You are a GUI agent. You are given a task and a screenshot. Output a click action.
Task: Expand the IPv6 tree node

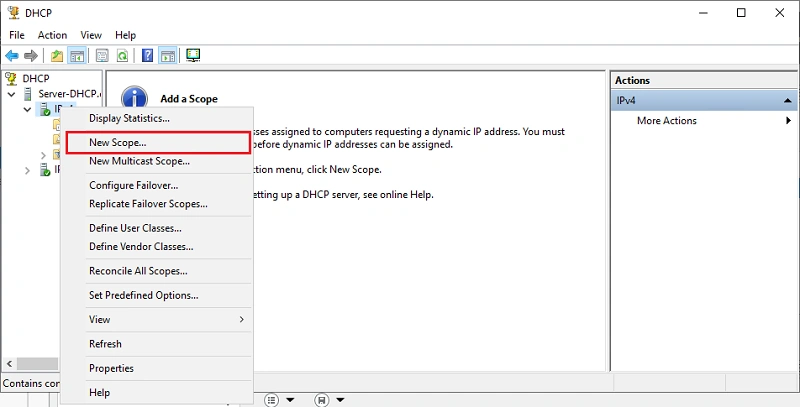pos(28,170)
